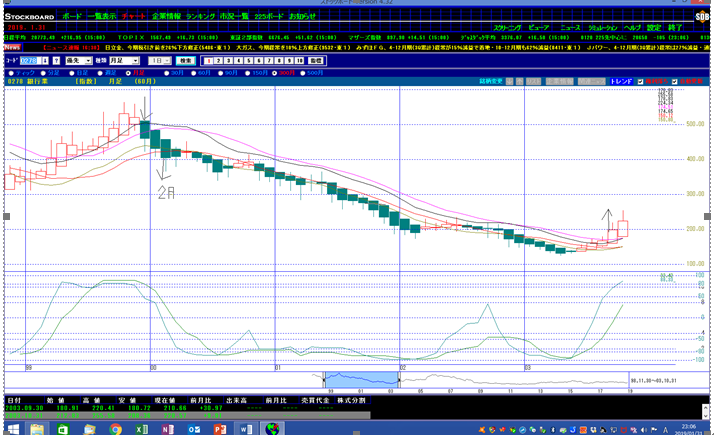Image resolution: width=714 pixels, height=435 pixels.
Task: Click the 検索 search button
Action: 186,61
